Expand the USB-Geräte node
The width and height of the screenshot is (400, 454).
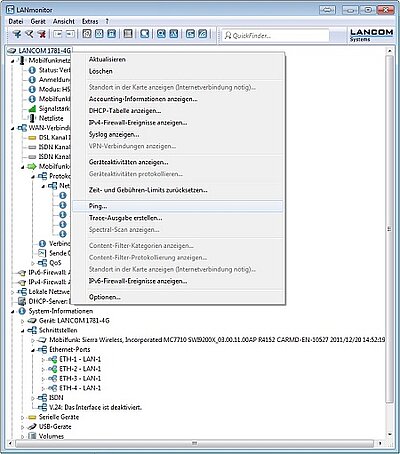point(23,427)
